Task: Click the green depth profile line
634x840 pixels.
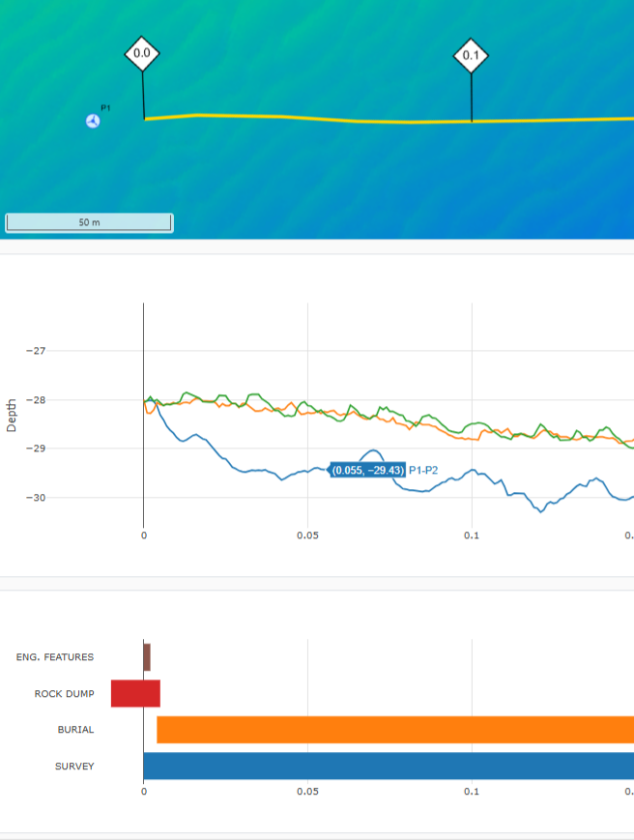Action: tap(257, 395)
